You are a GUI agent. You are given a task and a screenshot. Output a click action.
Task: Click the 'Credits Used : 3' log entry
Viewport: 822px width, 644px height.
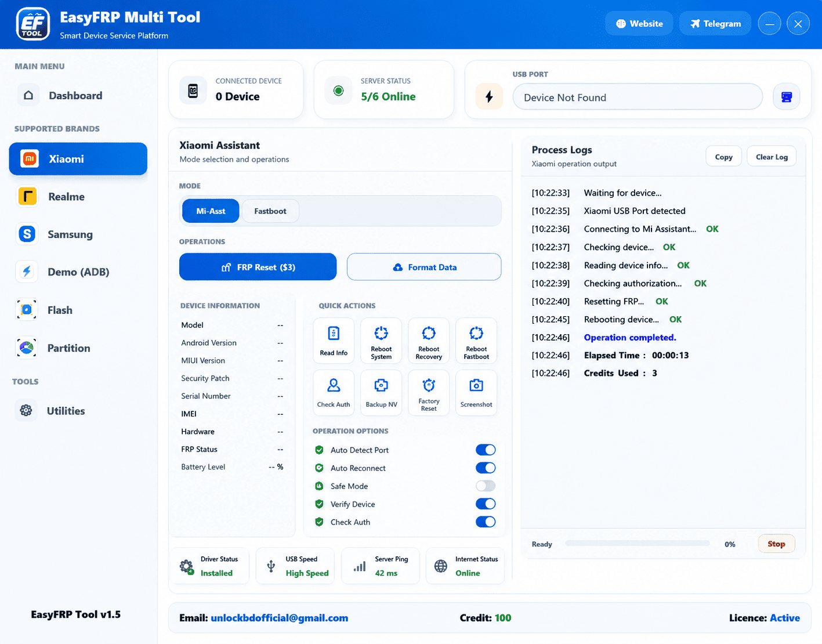click(621, 373)
